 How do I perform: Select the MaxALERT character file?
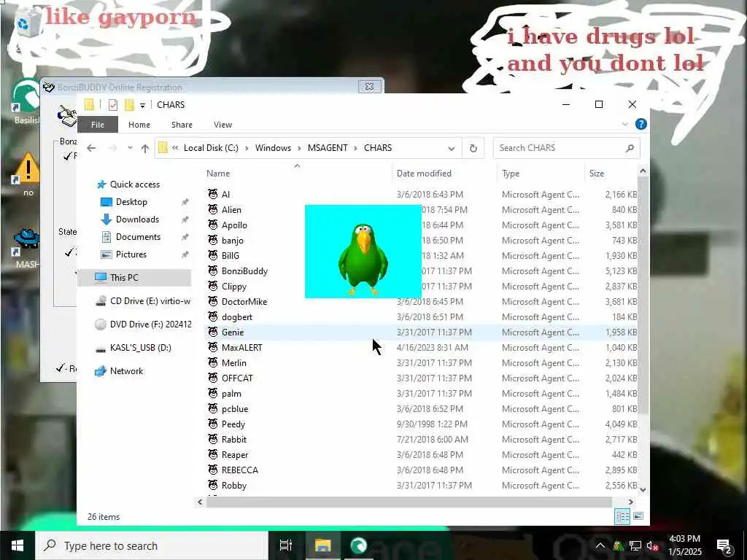(235, 348)
